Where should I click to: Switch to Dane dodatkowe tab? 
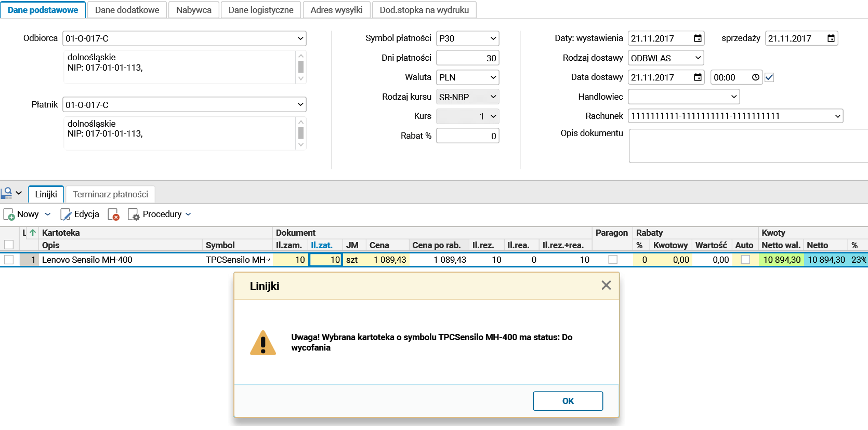pyautogui.click(x=127, y=10)
